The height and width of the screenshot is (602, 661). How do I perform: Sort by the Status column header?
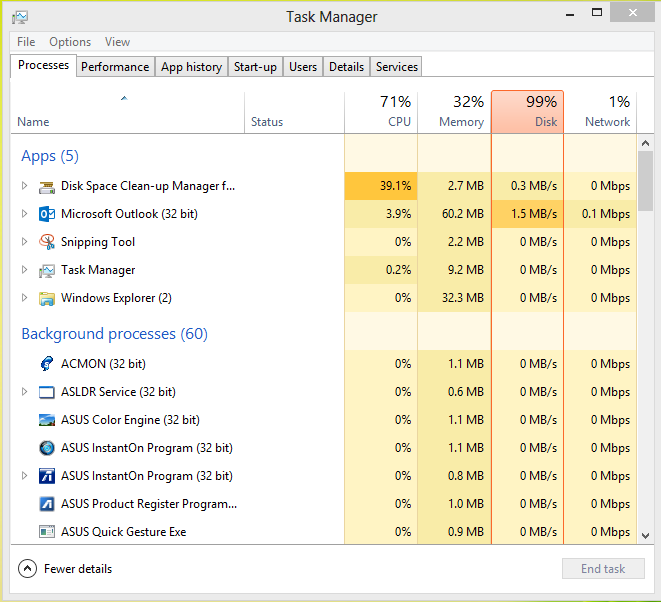[294, 113]
